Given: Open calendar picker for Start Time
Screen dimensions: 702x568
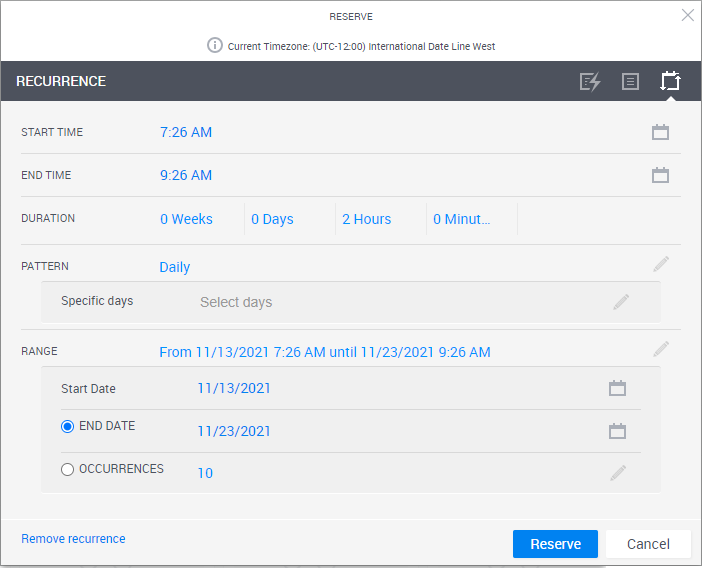Looking at the screenshot, I should [660, 132].
